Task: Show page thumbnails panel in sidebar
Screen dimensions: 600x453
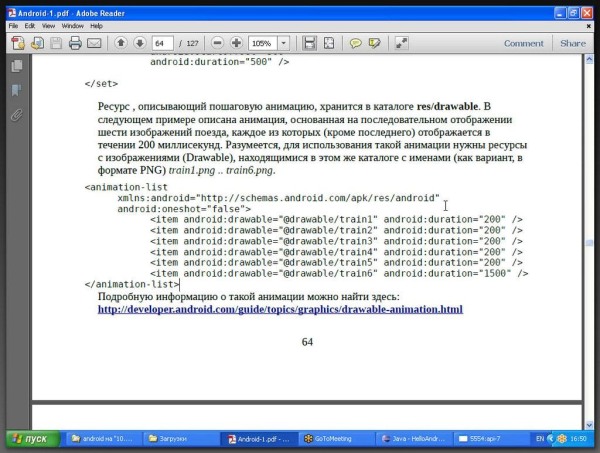Action: point(16,66)
